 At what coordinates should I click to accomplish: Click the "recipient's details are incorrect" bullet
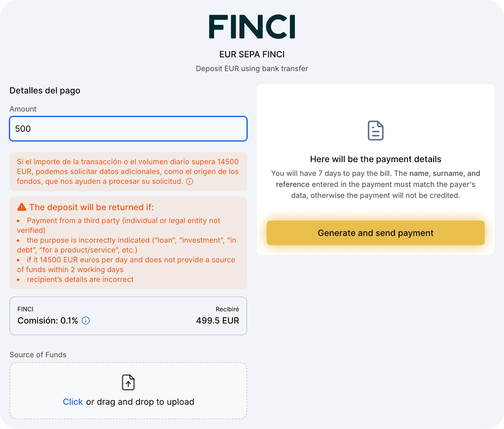[x=80, y=280]
